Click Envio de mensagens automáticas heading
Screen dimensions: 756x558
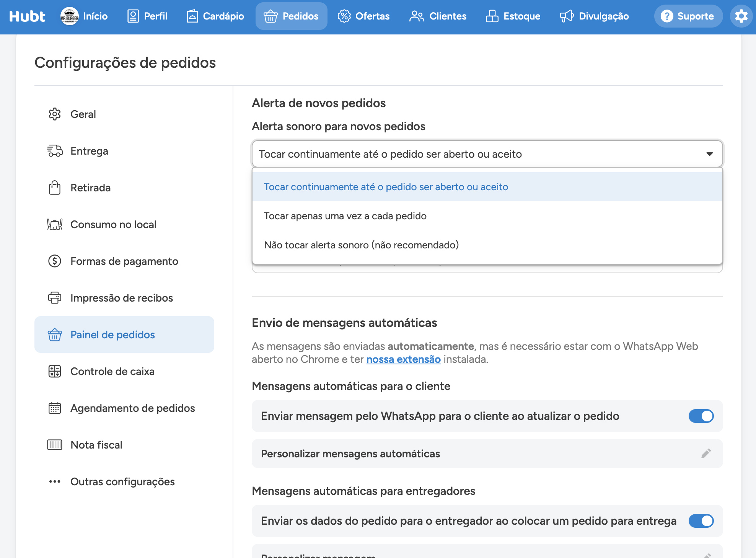(x=344, y=323)
